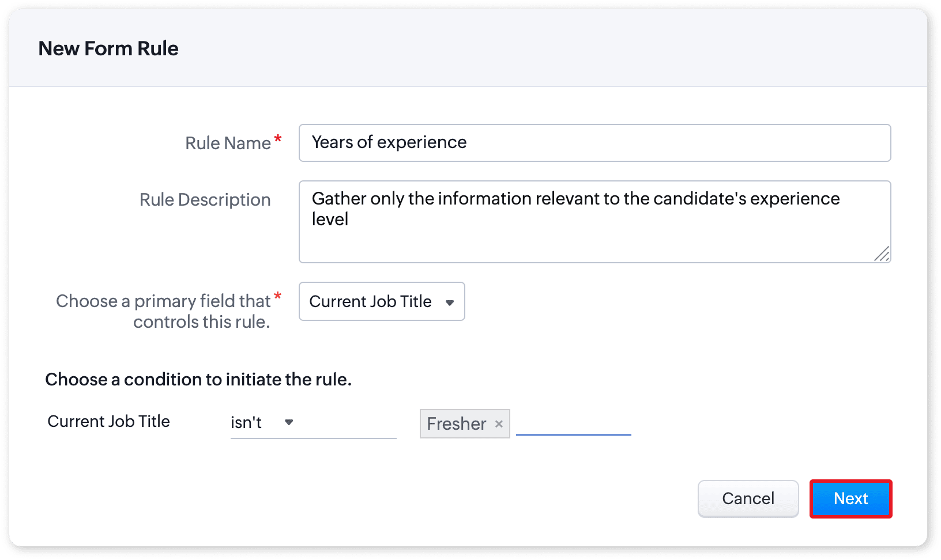
Task: Click the Current Job Title condition label
Action: click(108, 422)
